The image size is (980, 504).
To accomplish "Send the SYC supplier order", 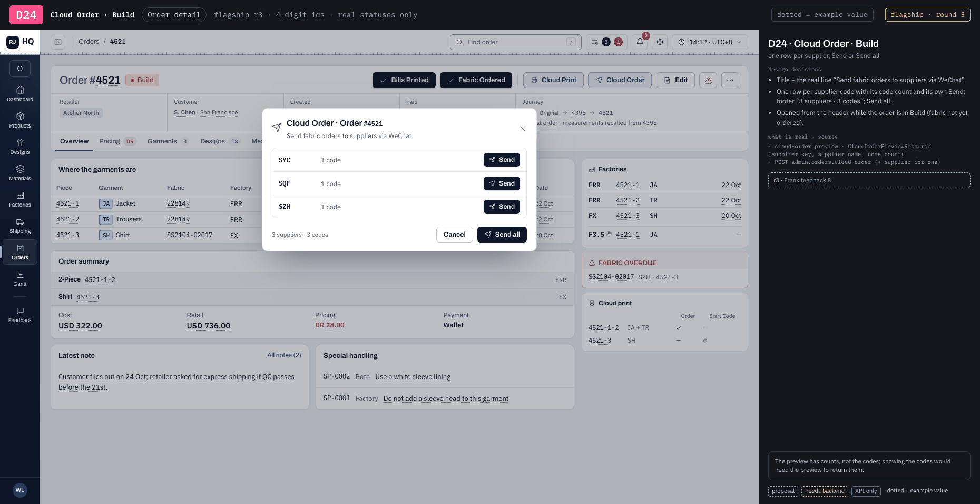I will 502,160.
